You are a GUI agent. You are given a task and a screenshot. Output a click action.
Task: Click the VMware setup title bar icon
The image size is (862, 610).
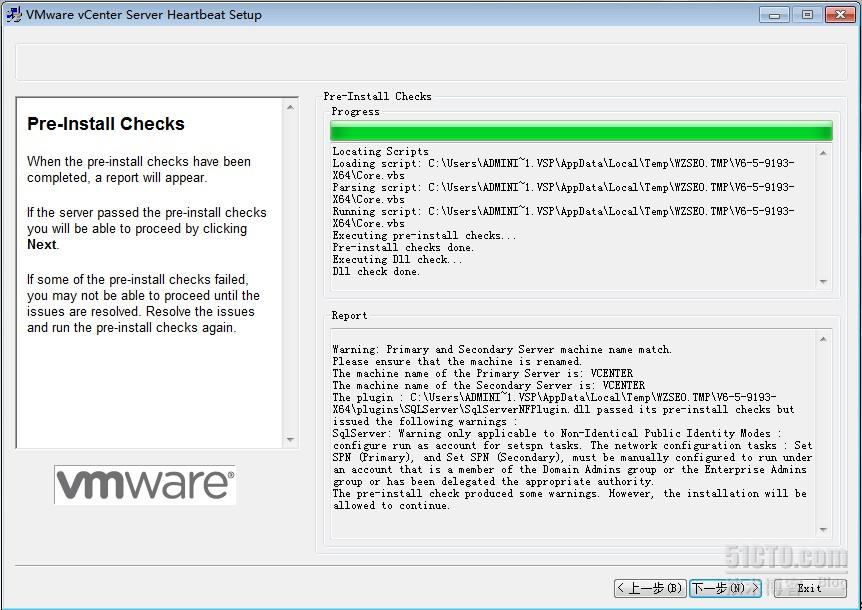[13, 14]
